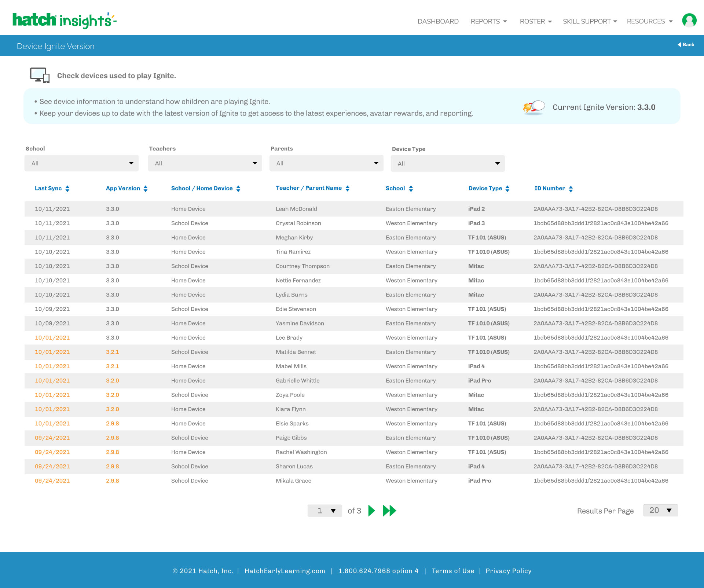Screen dimensions: 704x588
Task: Open the user profile avatar icon
Action: pos(689,21)
